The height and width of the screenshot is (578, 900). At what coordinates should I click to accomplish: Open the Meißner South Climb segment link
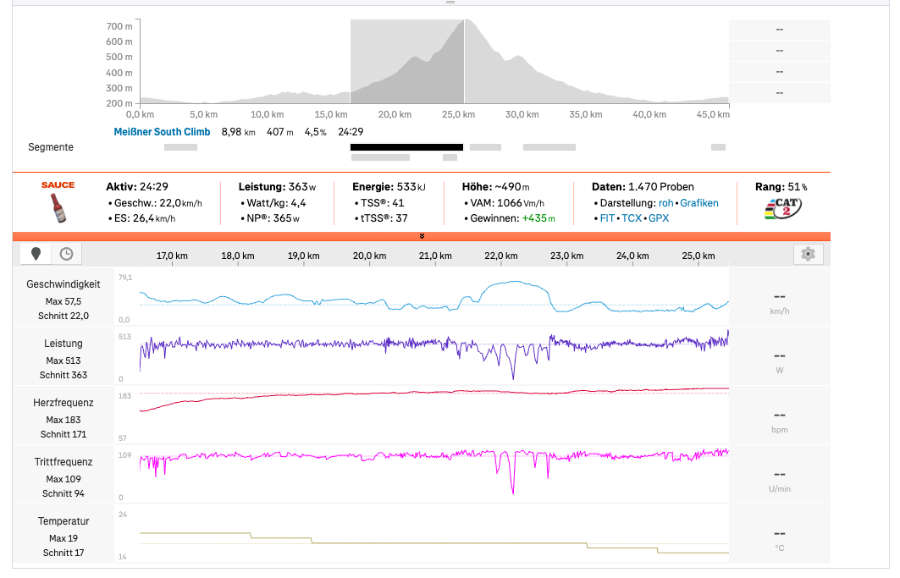point(161,132)
